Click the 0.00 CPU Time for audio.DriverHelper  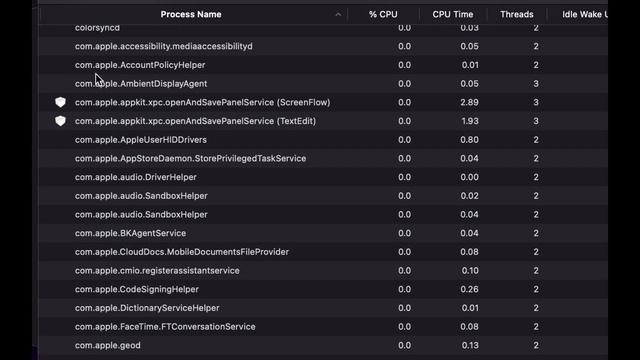[x=469, y=177]
